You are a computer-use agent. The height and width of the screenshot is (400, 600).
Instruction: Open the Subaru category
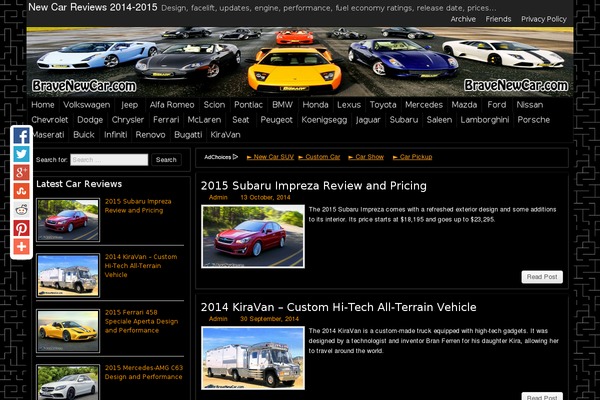(404, 120)
